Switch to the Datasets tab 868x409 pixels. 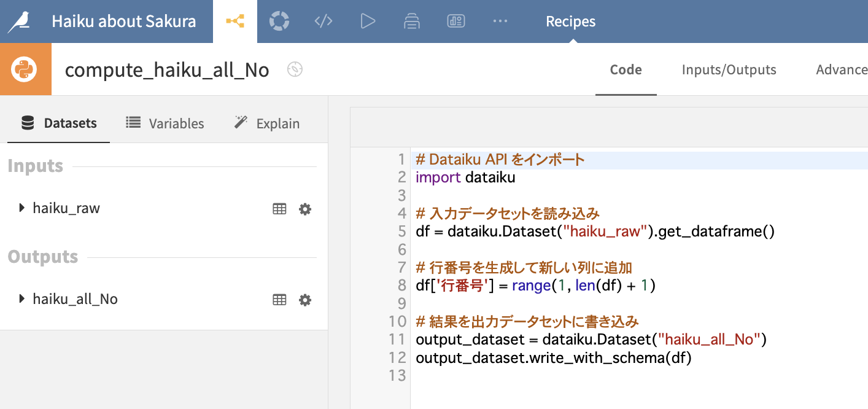59,123
